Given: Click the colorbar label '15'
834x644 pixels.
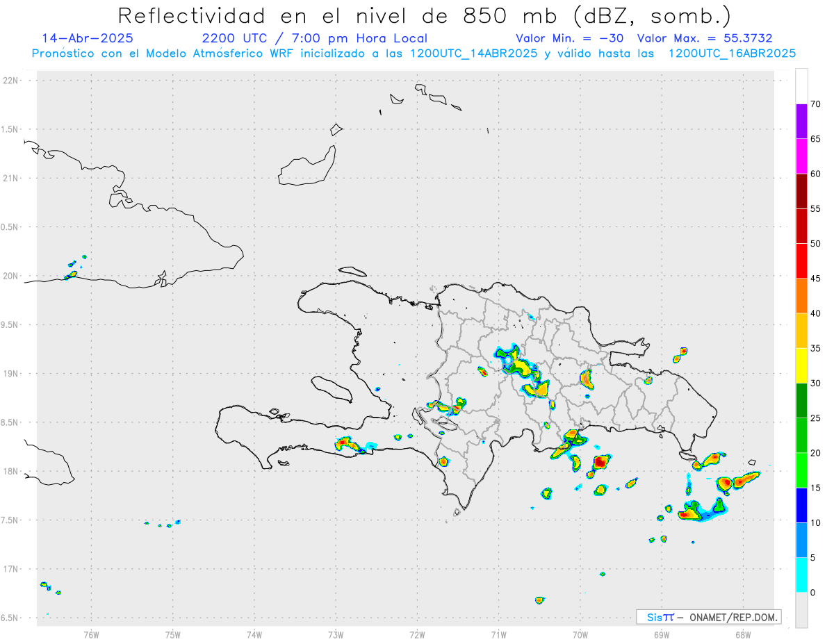Looking at the screenshot, I should coord(815,488).
